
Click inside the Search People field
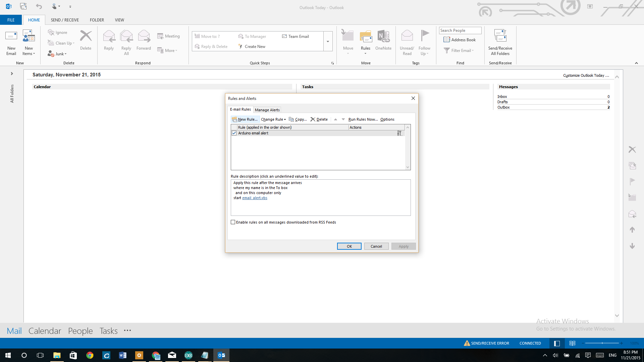[x=460, y=30]
